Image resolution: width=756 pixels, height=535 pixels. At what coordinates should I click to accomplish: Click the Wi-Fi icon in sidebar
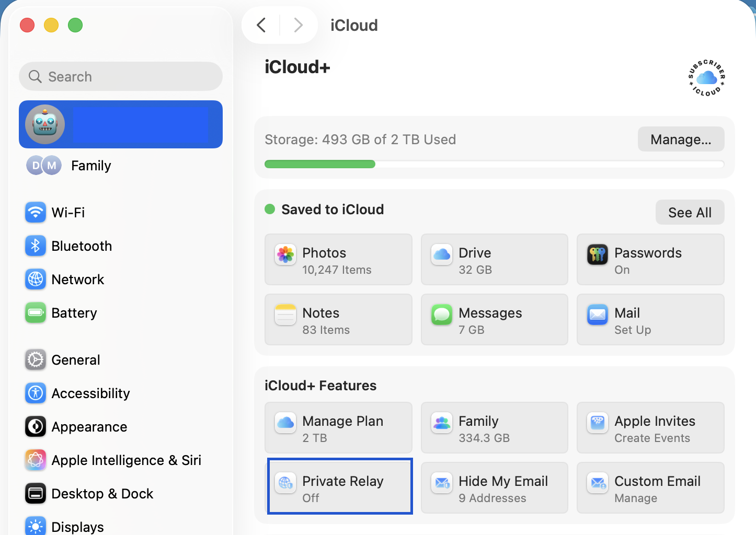point(36,213)
